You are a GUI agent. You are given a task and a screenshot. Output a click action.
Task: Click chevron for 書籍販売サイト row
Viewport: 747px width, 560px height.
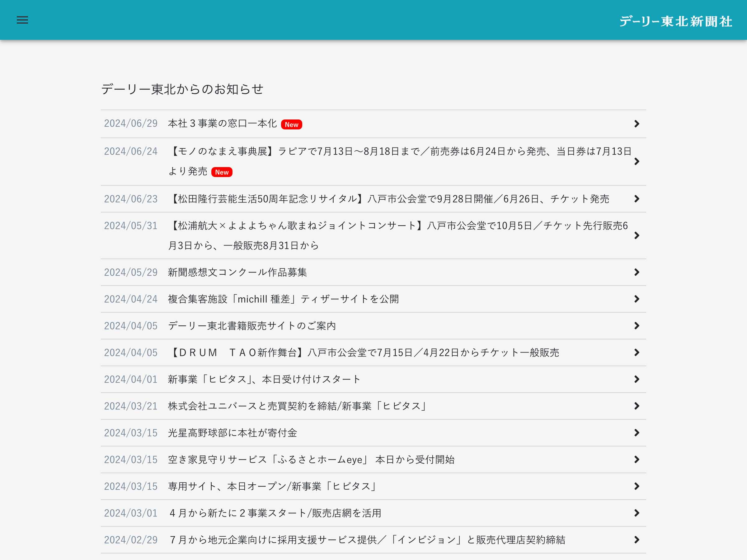pyautogui.click(x=637, y=326)
